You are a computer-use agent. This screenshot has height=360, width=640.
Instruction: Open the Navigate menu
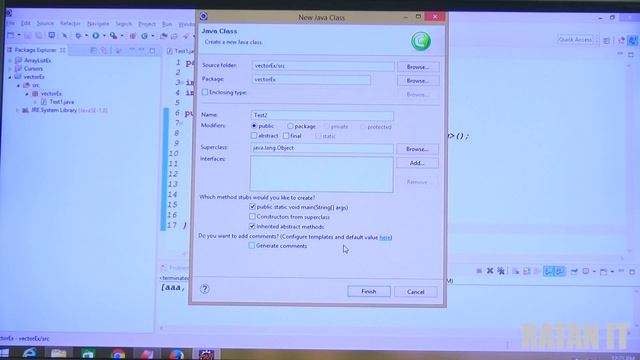(x=98, y=24)
